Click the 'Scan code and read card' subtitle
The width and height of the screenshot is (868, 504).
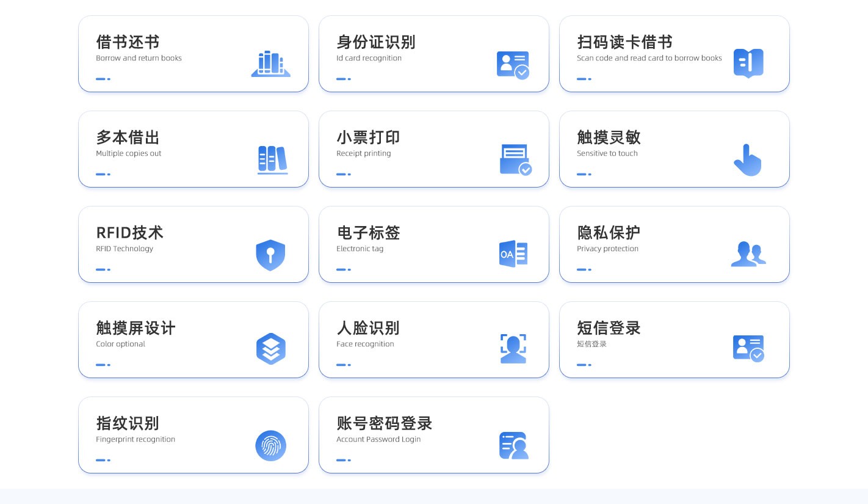649,59
